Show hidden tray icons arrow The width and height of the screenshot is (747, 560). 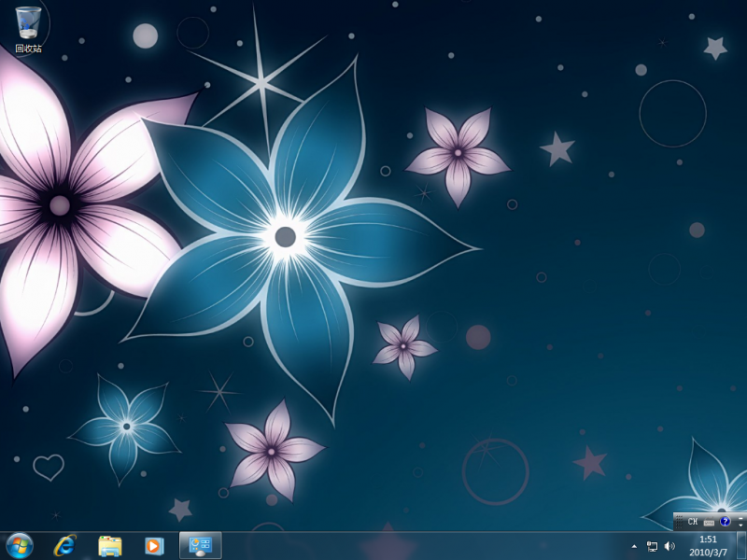pos(634,546)
